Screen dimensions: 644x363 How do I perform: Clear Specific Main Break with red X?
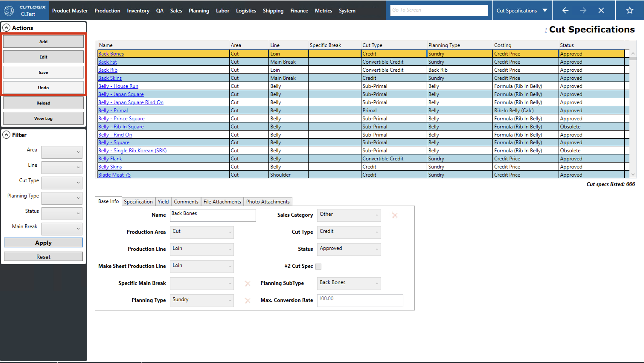click(x=248, y=284)
